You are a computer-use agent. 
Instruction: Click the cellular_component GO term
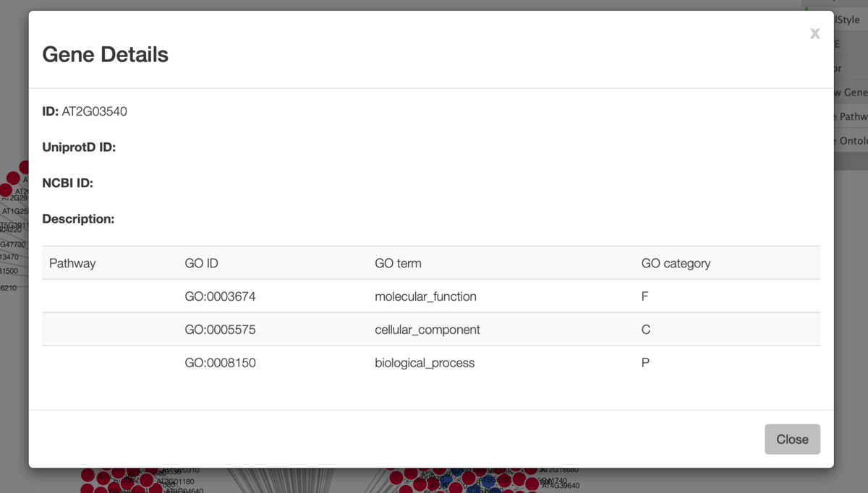click(x=427, y=330)
